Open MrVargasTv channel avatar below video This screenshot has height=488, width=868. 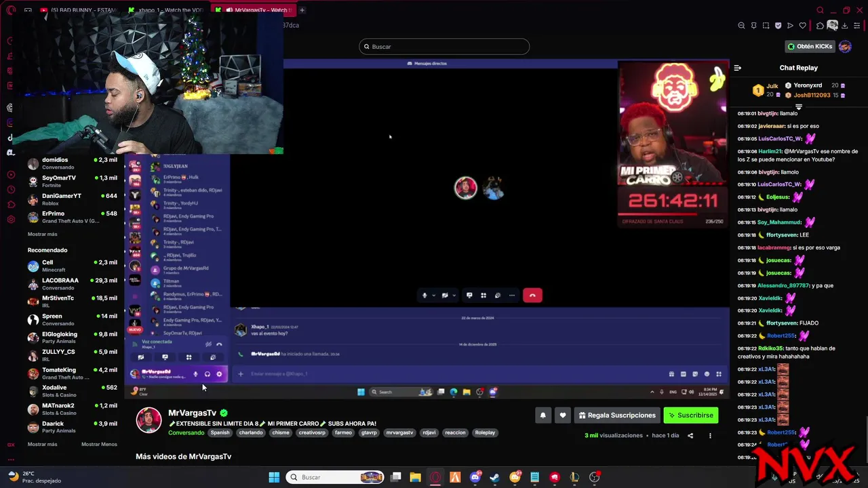coord(149,420)
